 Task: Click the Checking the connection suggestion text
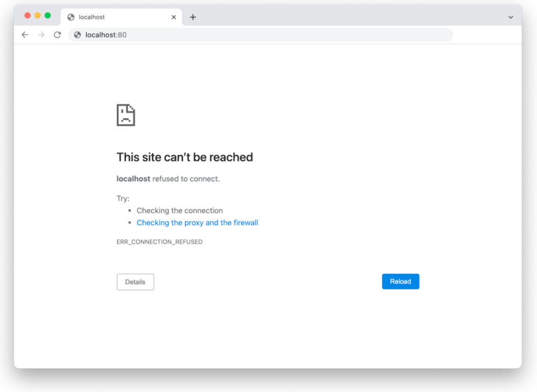pyautogui.click(x=180, y=211)
